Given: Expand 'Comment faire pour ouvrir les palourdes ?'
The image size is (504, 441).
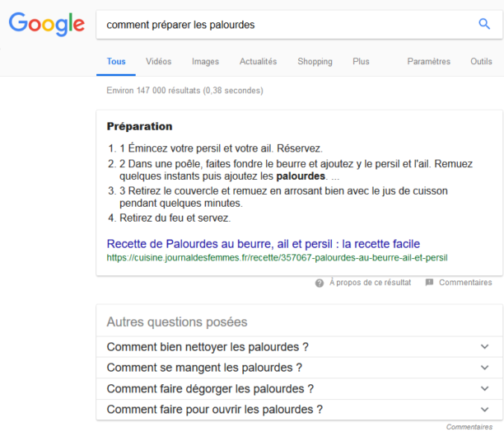Looking at the screenshot, I should click(299, 410).
